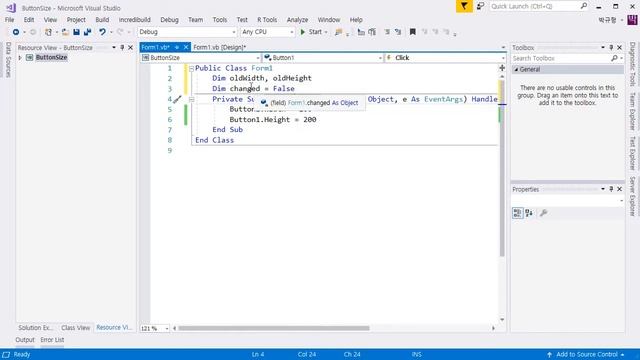The width and height of the screenshot is (640, 360).
Task: Open the Toolbox window options dropdown
Action: (603, 47)
